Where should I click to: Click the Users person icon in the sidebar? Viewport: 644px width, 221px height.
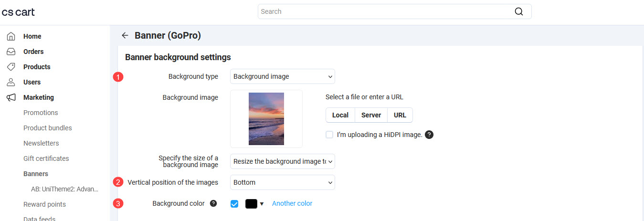(11, 82)
